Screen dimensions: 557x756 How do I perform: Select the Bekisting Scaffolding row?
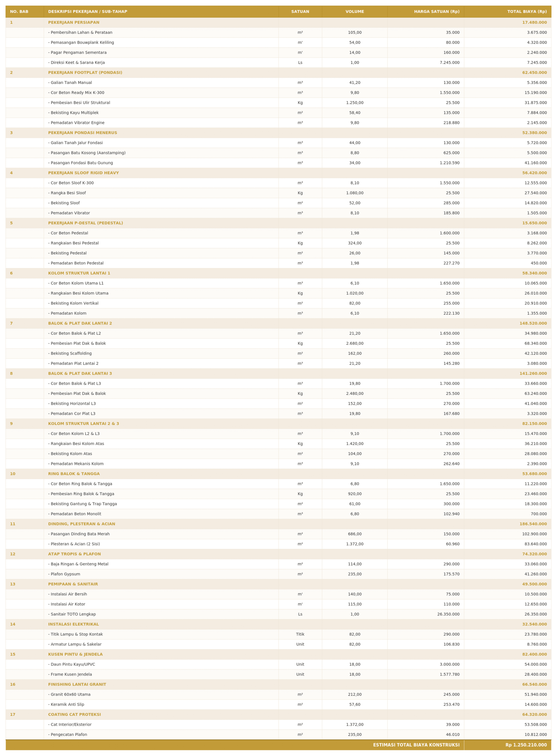pos(278,353)
